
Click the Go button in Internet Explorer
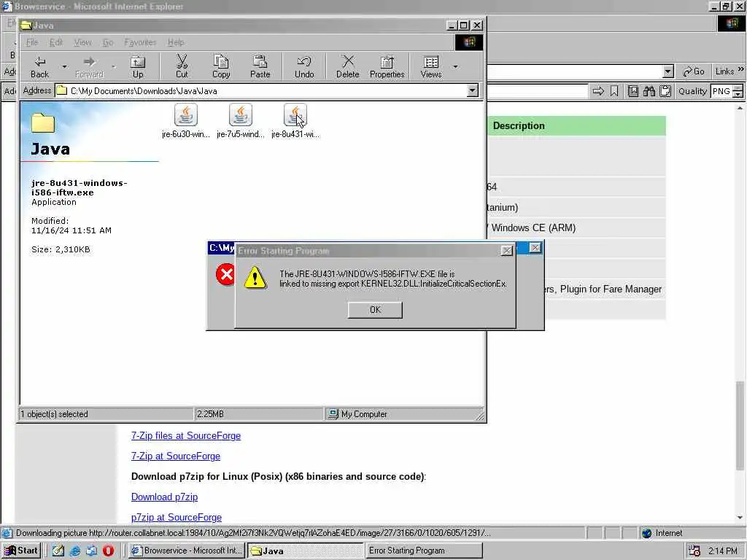[x=694, y=71]
